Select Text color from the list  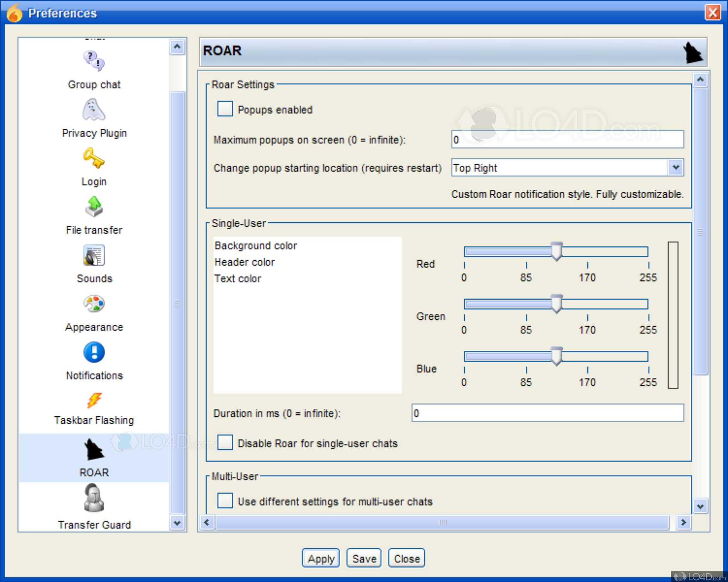click(x=238, y=278)
